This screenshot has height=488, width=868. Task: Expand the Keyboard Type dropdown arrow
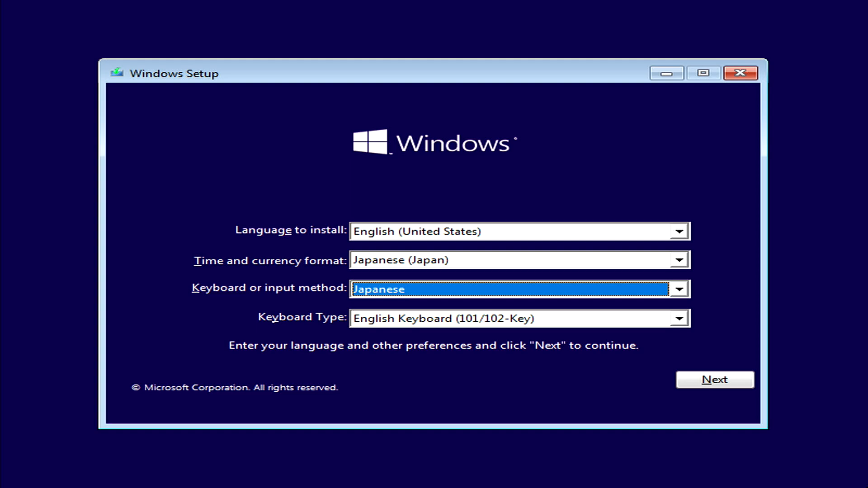tap(679, 319)
